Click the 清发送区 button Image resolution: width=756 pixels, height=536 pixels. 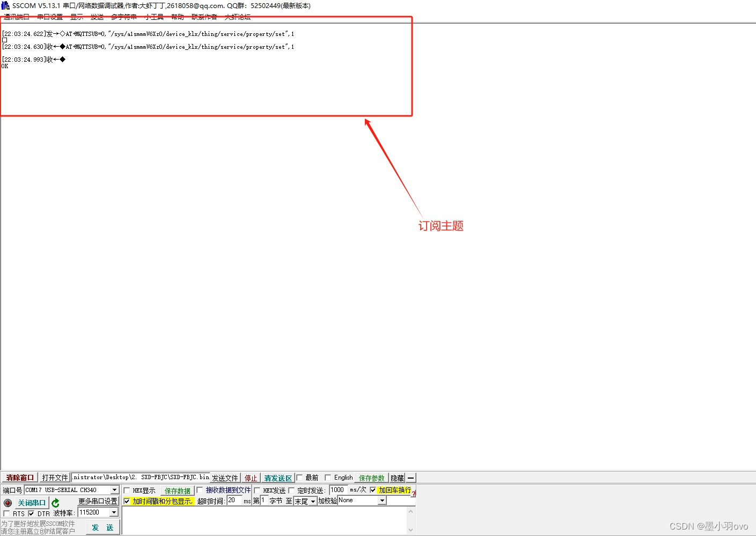(278, 478)
